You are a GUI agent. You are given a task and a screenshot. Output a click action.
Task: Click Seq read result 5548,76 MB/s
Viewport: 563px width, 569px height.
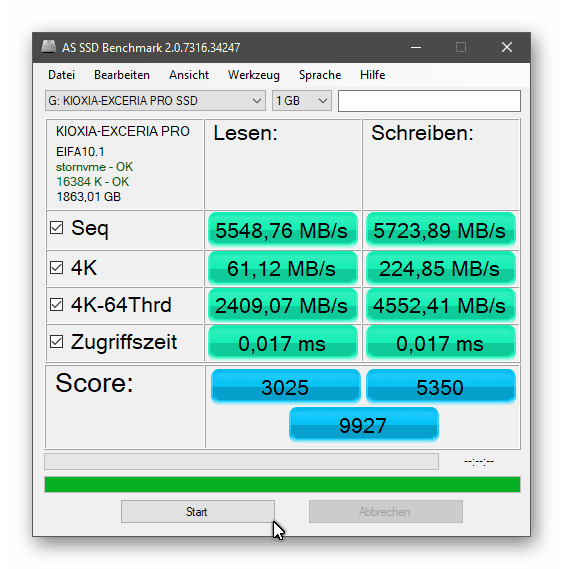pyautogui.click(x=282, y=230)
